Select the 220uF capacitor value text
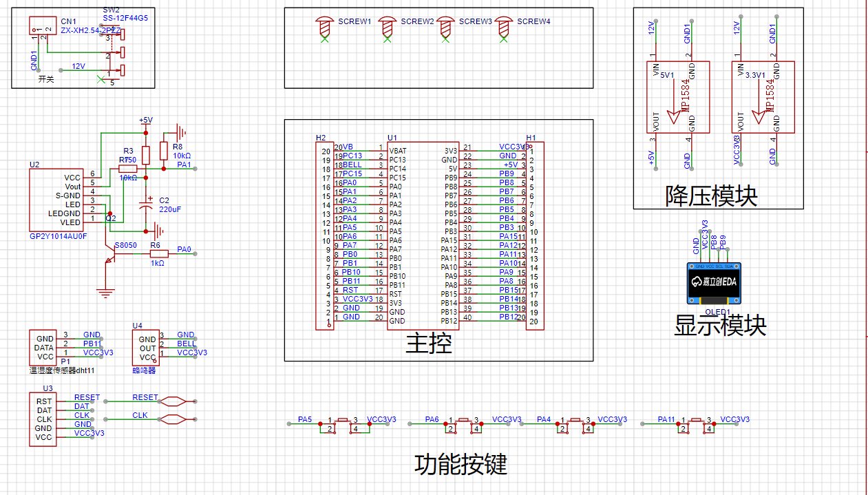The width and height of the screenshot is (868, 495). 169,209
